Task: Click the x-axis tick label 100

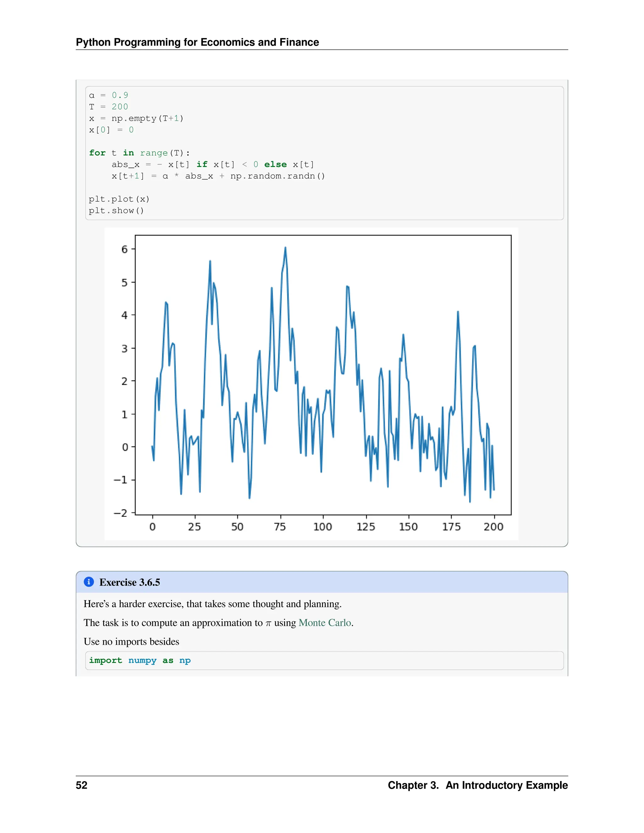Action: tap(323, 527)
